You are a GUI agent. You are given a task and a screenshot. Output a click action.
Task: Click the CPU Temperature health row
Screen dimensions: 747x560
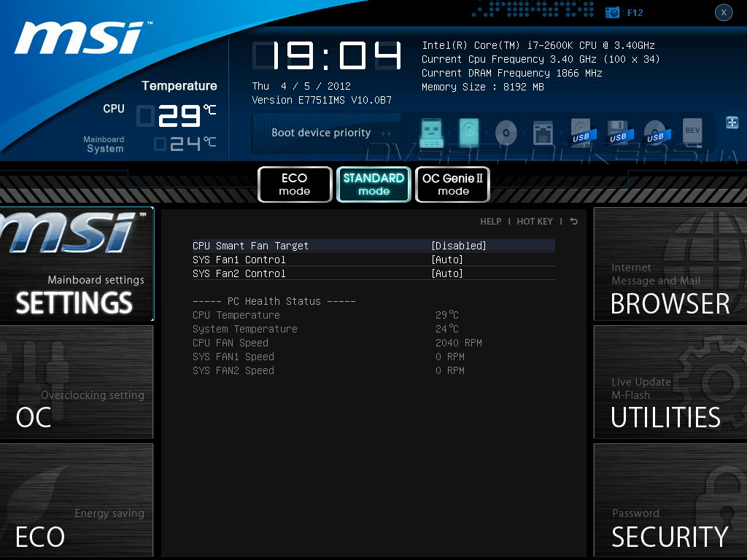(326, 315)
